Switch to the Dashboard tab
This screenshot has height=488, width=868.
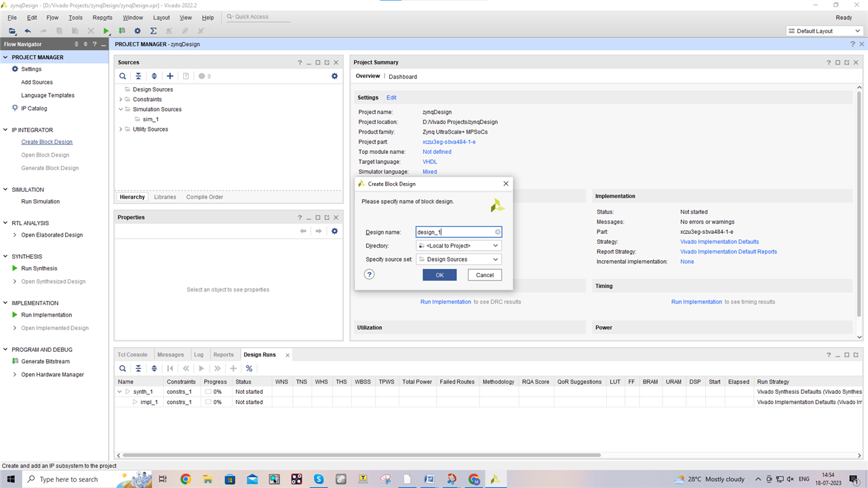(403, 77)
